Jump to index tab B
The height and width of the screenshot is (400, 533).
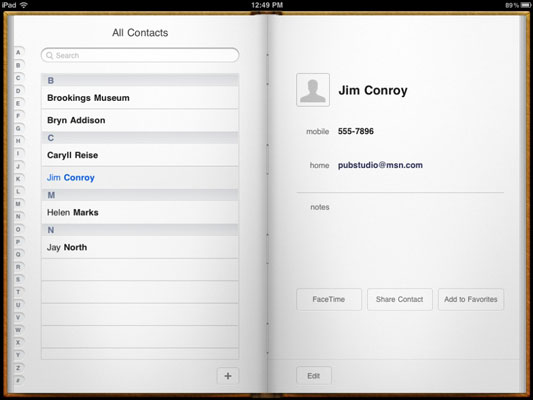(18, 65)
